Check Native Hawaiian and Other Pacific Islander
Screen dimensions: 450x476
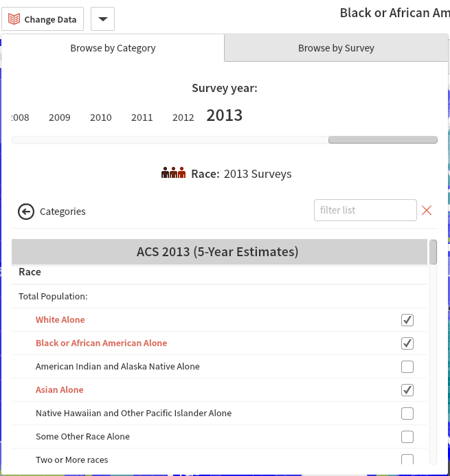click(407, 413)
